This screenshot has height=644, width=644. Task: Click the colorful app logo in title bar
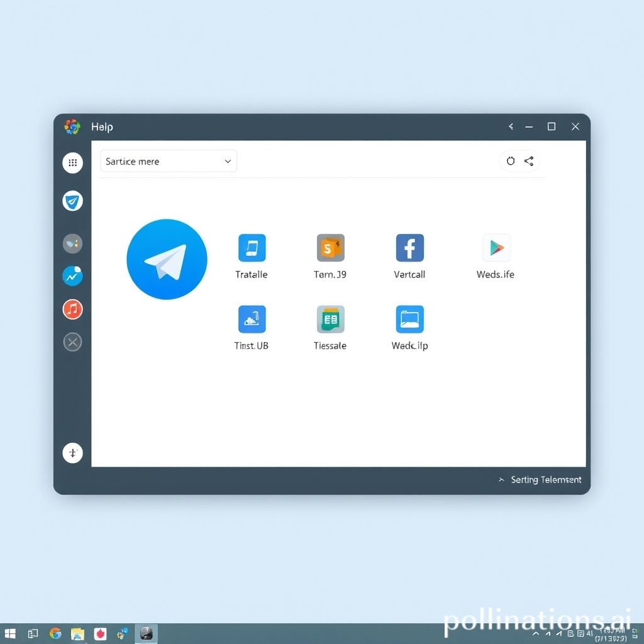pyautogui.click(x=72, y=127)
